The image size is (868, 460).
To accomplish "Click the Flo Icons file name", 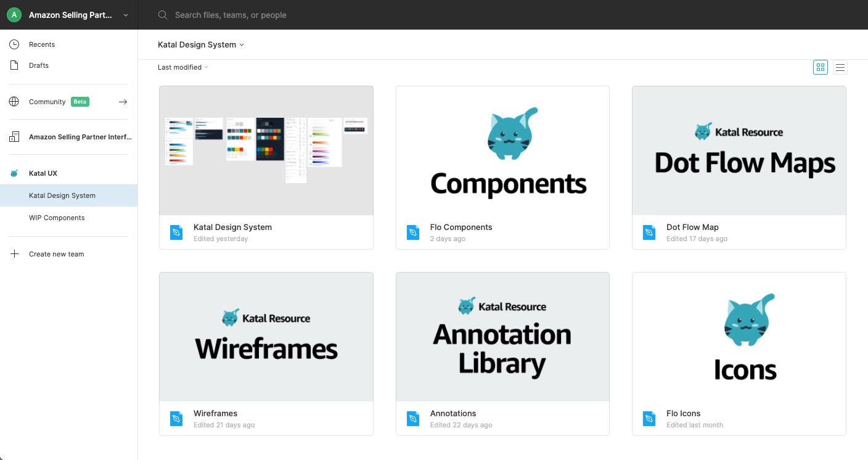I will click(x=684, y=413).
